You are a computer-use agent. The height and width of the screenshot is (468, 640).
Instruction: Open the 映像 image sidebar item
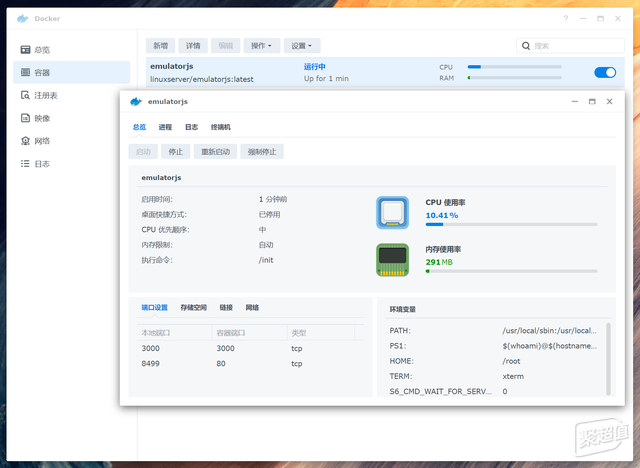[71, 118]
